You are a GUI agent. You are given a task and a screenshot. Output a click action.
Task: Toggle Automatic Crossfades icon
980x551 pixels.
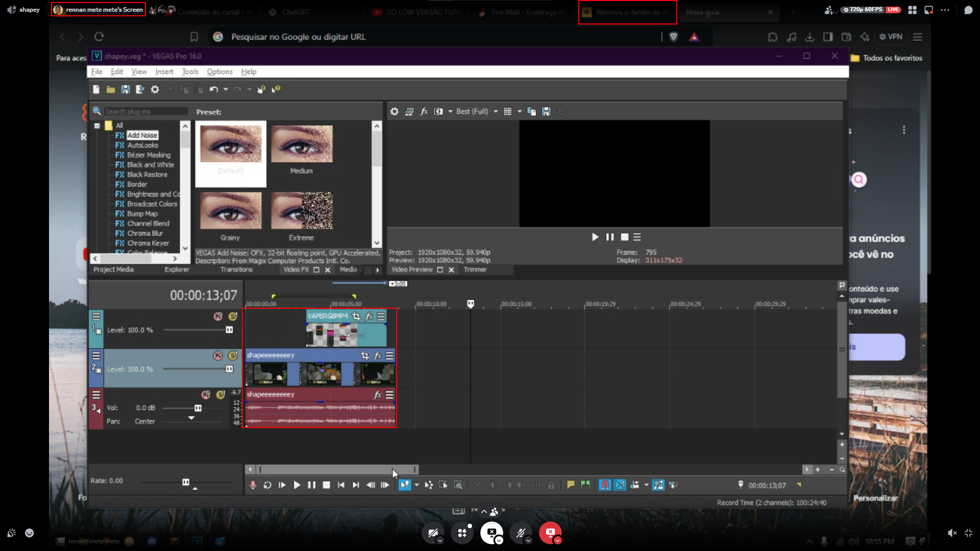(x=620, y=485)
